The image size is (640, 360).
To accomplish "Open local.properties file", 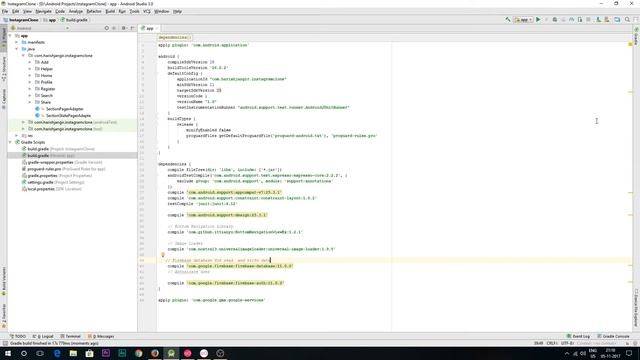I will (52, 189).
